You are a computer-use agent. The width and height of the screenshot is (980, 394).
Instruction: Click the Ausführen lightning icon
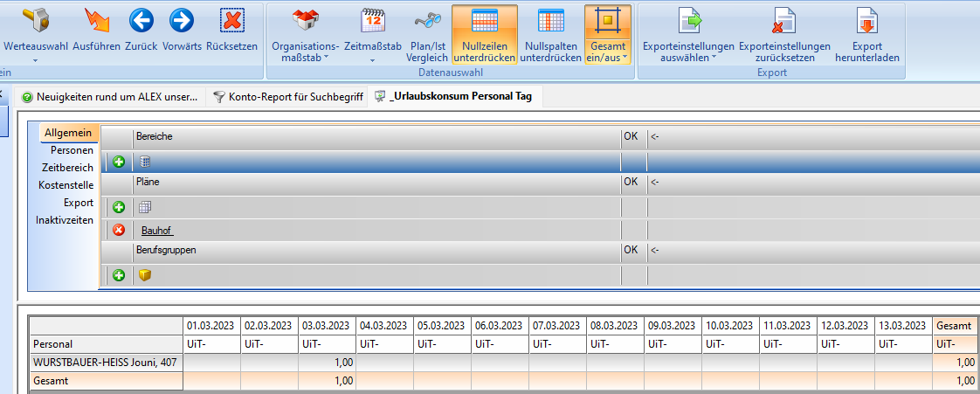tap(97, 21)
